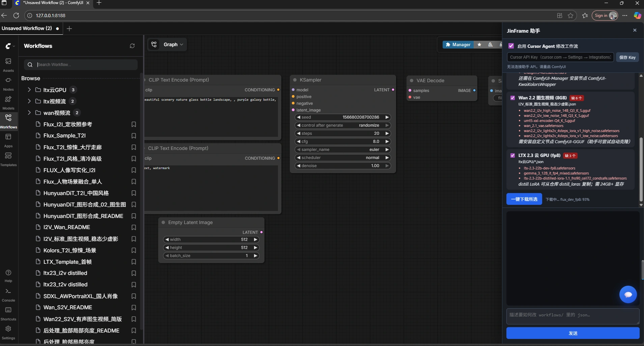644x346 pixels.
Task: Uncheck the LTX 2.3 云 GPU (fp8) package
Action: 513,156
